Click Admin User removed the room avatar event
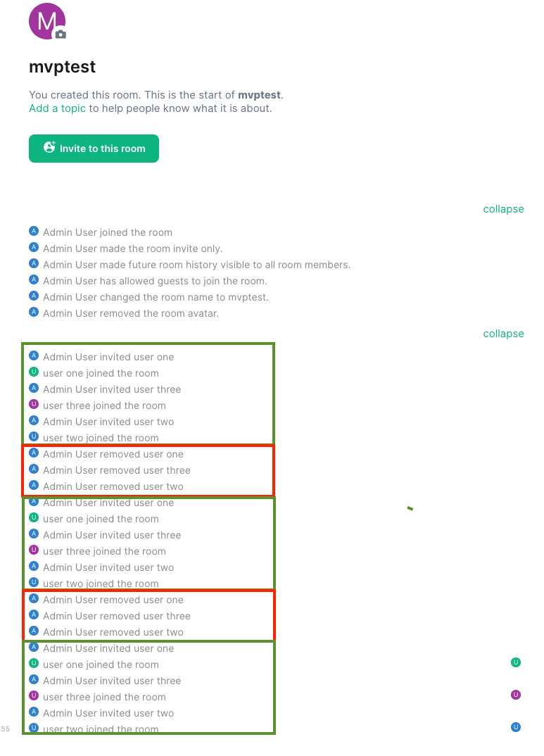Screen dimensions: 544x756 [131, 313]
